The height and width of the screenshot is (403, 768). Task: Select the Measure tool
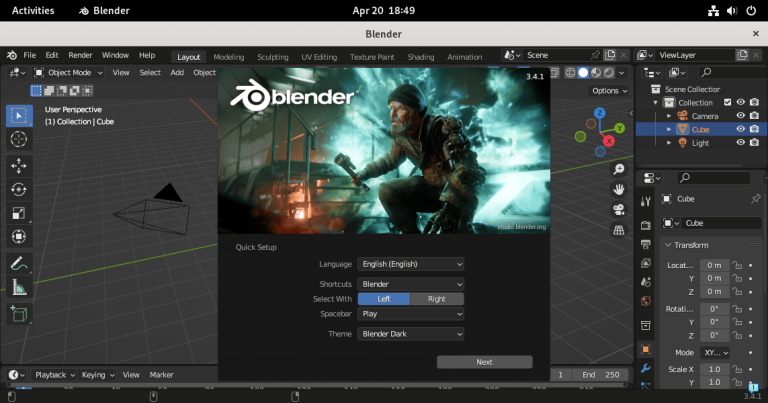coord(19,287)
